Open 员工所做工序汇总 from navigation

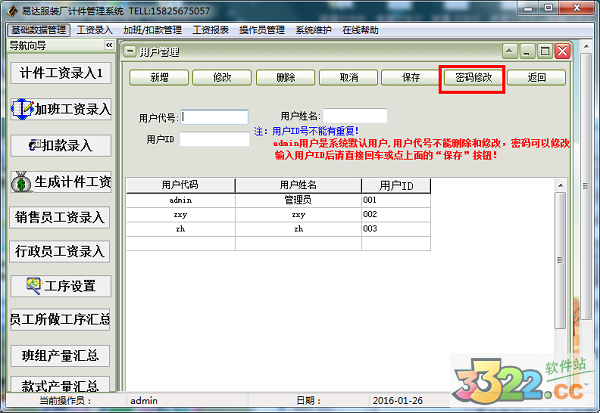point(60,319)
